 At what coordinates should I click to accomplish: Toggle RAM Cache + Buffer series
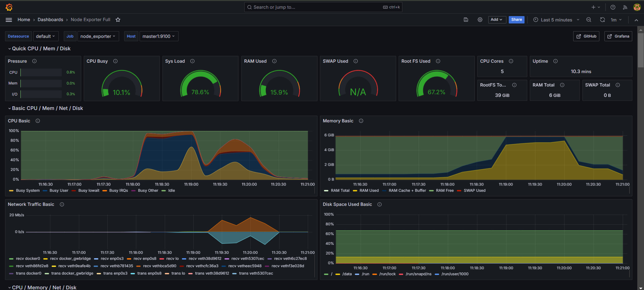[407, 190]
